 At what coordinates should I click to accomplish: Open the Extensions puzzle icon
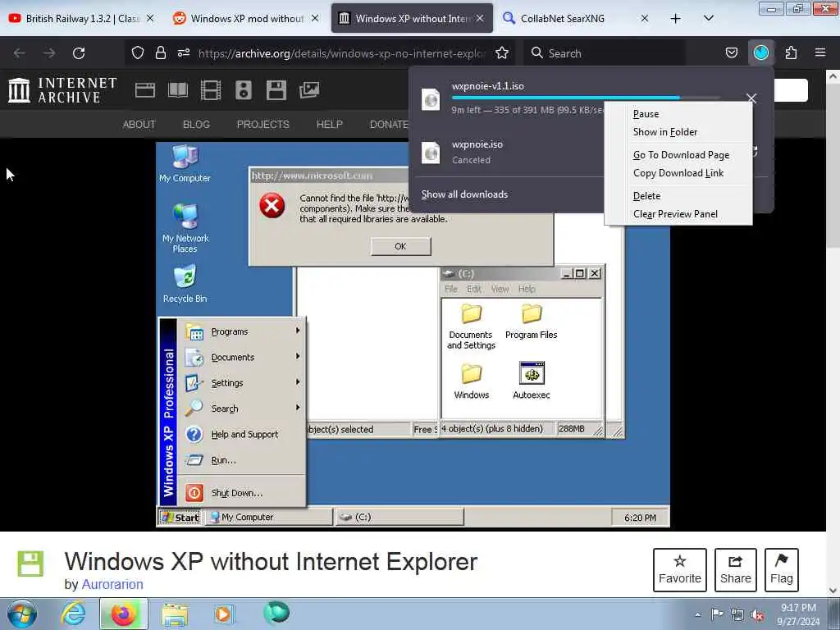click(792, 52)
